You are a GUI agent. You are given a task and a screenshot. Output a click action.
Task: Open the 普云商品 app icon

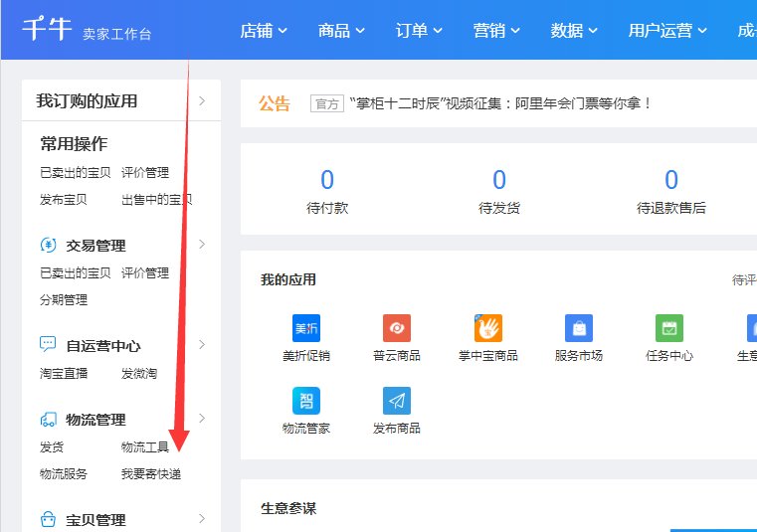(x=397, y=328)
